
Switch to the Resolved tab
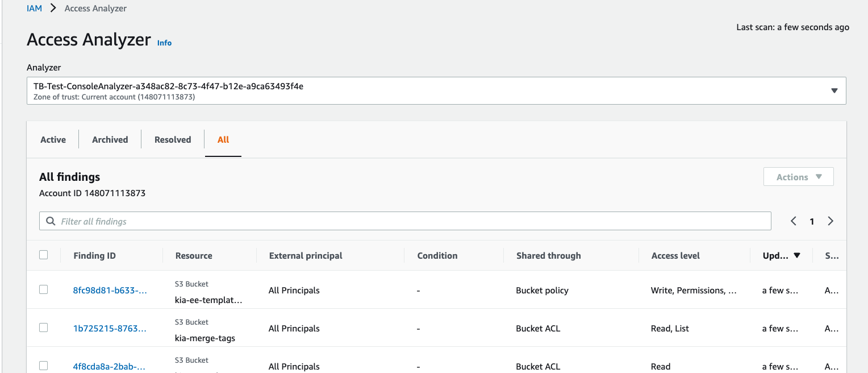pyautogui.click(x=172, y=139)
